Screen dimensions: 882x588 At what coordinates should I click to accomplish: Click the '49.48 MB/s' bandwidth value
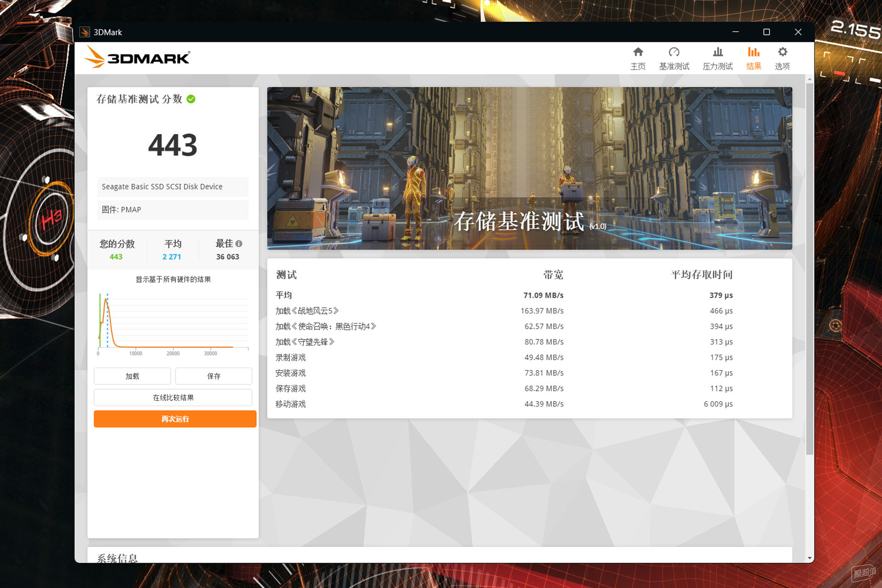[x=544, y=357]
